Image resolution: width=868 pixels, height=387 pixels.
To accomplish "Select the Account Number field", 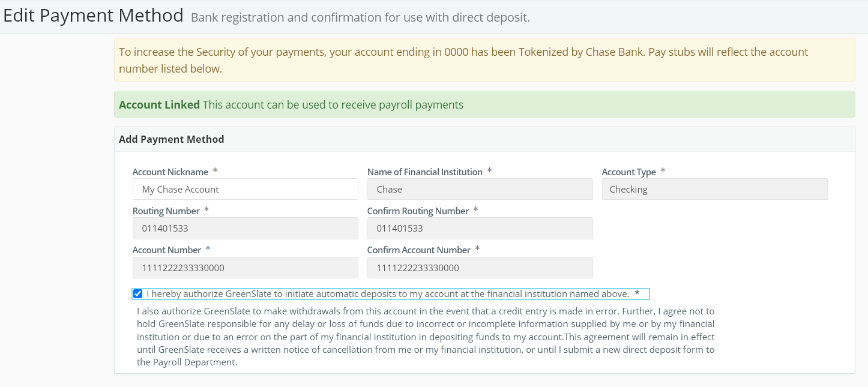I will click(x=245, y=267).
